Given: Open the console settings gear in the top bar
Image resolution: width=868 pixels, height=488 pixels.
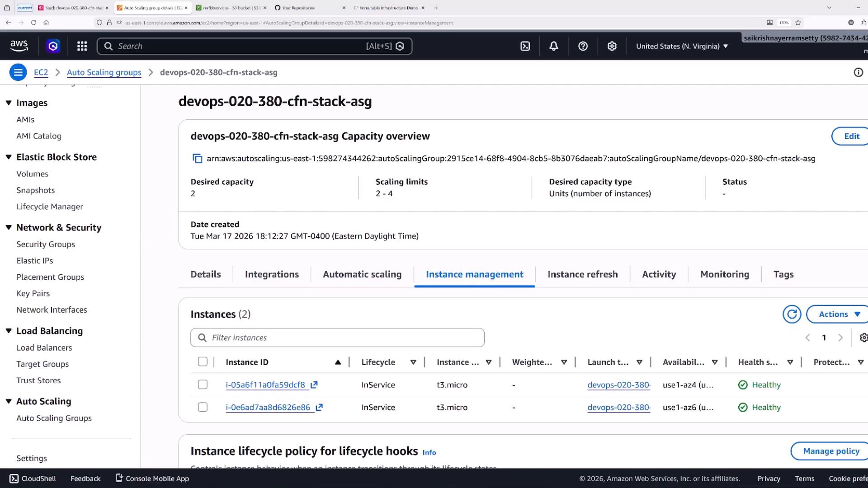Looking at the screenshot, I should point(612,46).
